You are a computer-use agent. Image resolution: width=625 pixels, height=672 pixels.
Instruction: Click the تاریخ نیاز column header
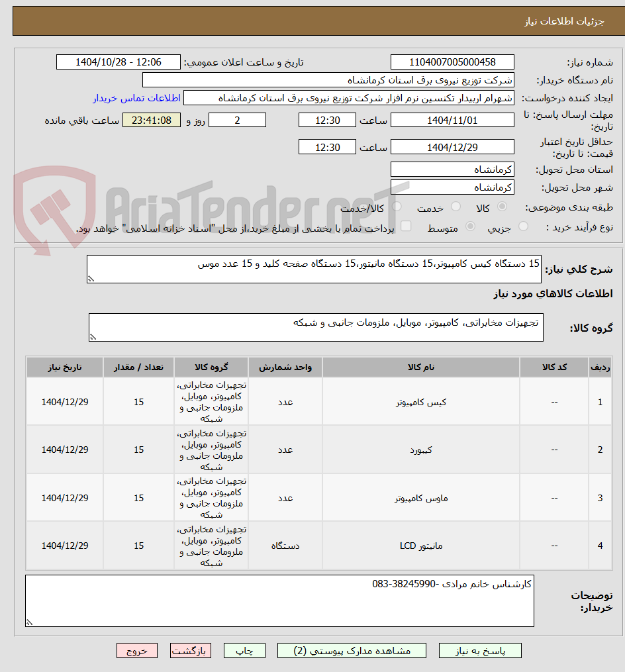point(65,367)
